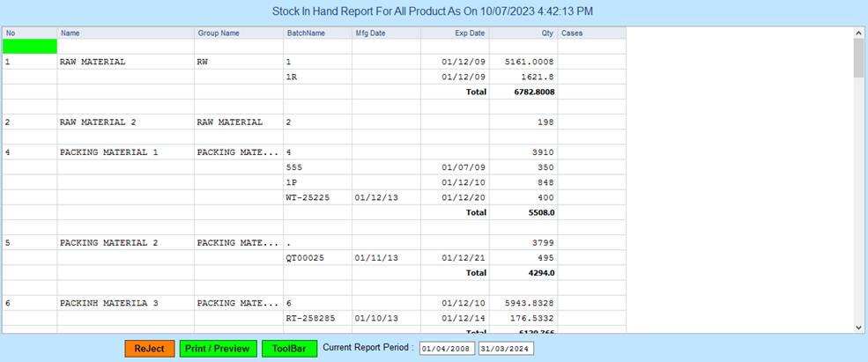Select batch WT-25225 cell
Viewport: 868px width, 362px height.
point(317,197)
